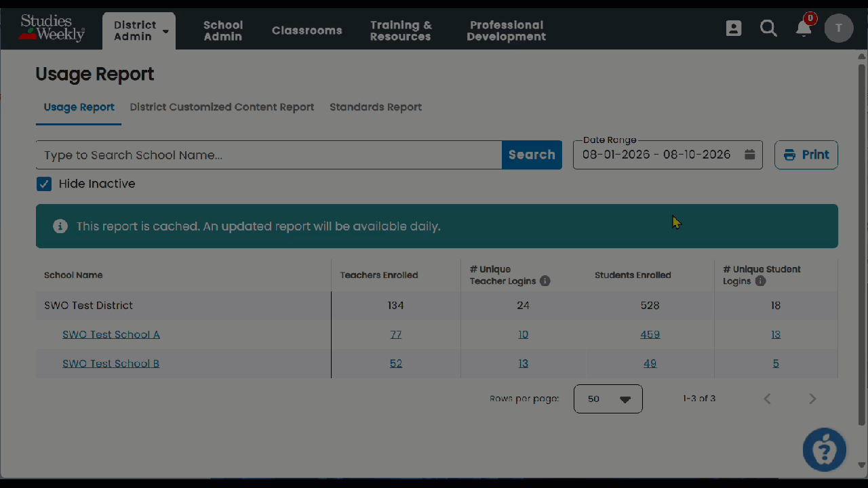The image size is (868, 488).
Task: Open the apple help chat icon
Action: (825, 449)
